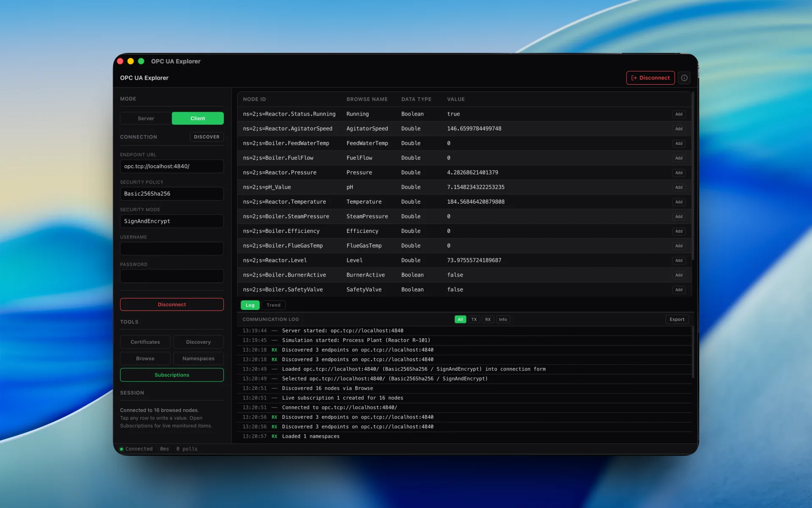Click the top-right Disconnect button
Image resolution: width=812 pixels, height=508 pixels.
coord(650,78)
